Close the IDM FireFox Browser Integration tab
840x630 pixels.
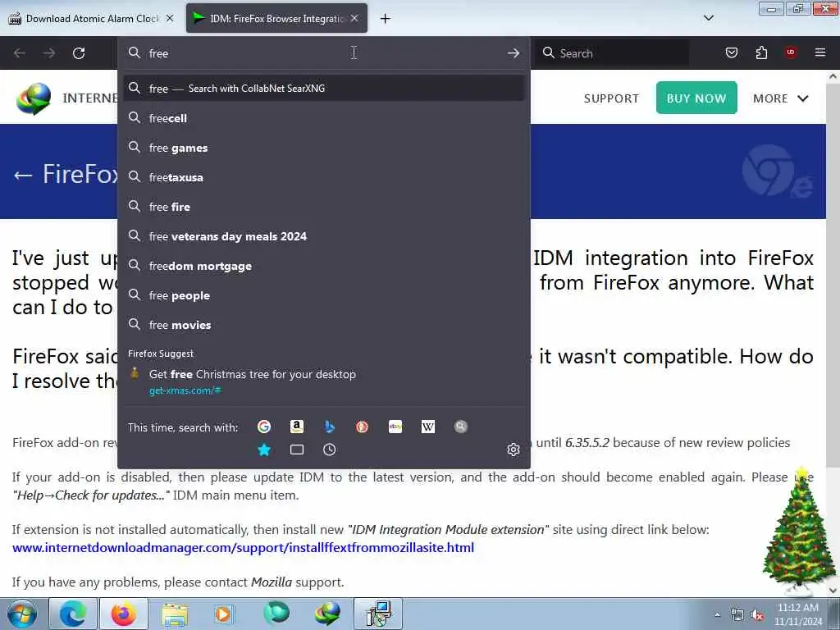pos(354,18)
